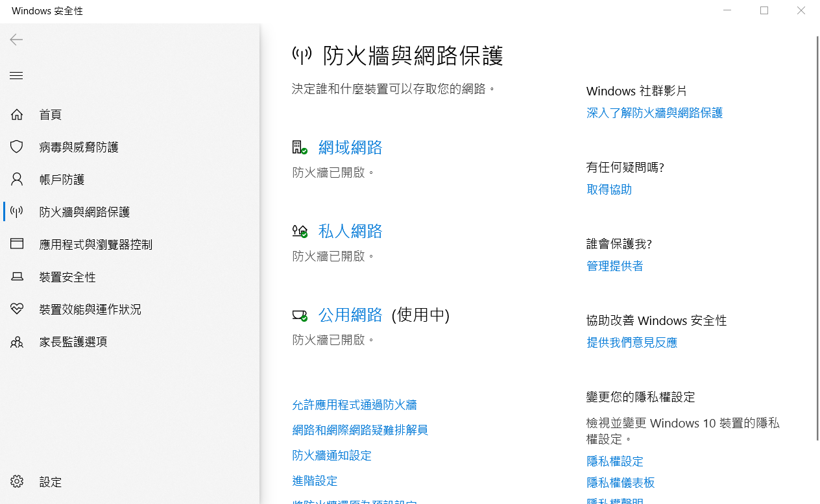Viewport: 820px width, 504px height.
Task: Open the 隱私權儀表板 link
Action: coord(621,483)
